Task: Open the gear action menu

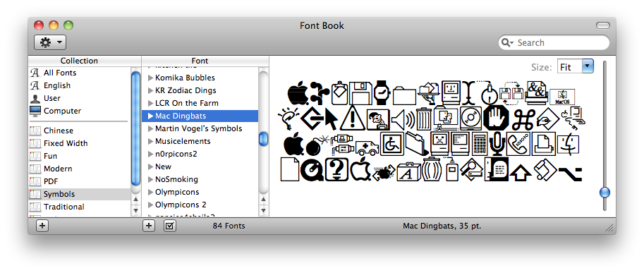Action: coord(49,42)
